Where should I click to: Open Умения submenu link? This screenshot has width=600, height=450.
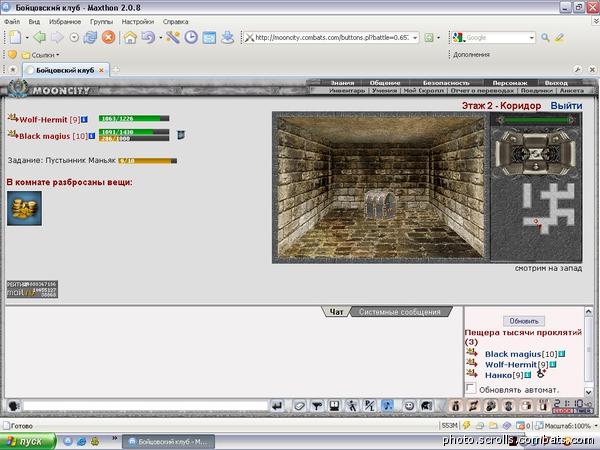384,91
